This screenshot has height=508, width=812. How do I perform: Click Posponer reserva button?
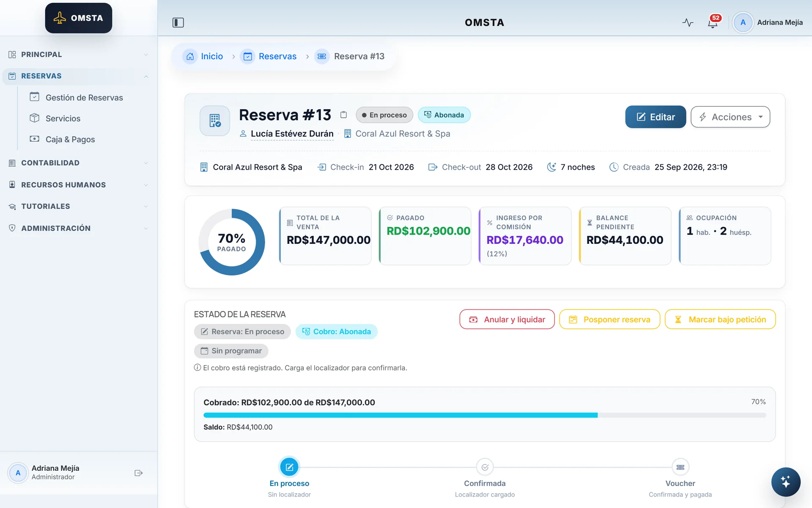(x=609, y=319)
